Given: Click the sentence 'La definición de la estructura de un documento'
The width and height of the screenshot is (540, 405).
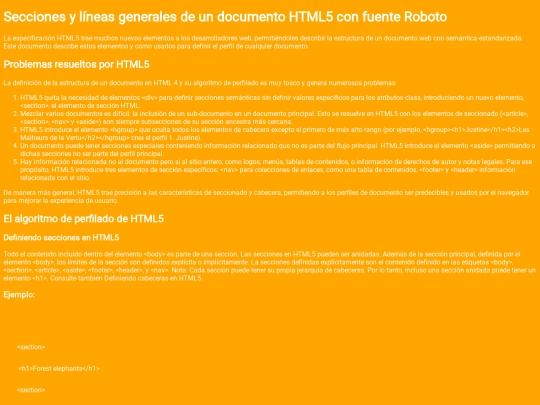Looking at the screenshot, I should coord(200,83).
